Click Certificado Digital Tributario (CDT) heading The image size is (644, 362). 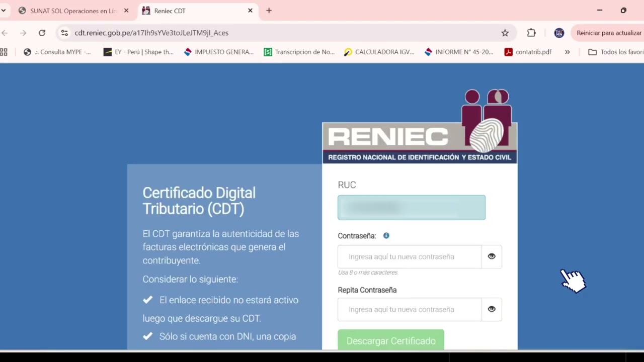[x=199, y=201]
